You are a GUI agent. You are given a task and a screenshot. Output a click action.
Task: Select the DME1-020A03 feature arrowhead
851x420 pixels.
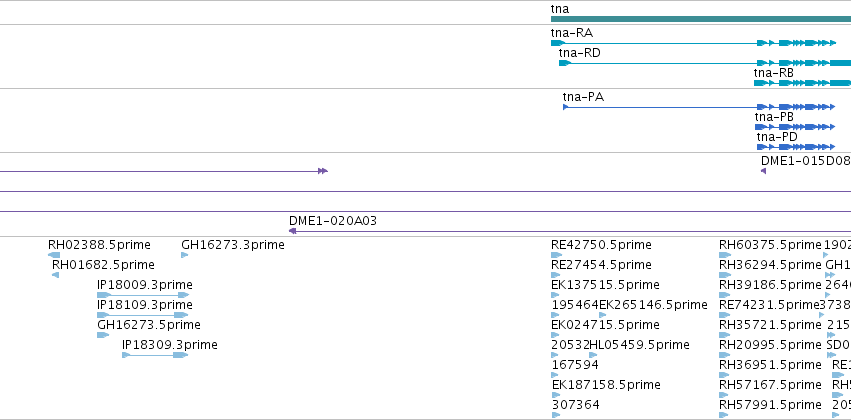click(293, 231)
